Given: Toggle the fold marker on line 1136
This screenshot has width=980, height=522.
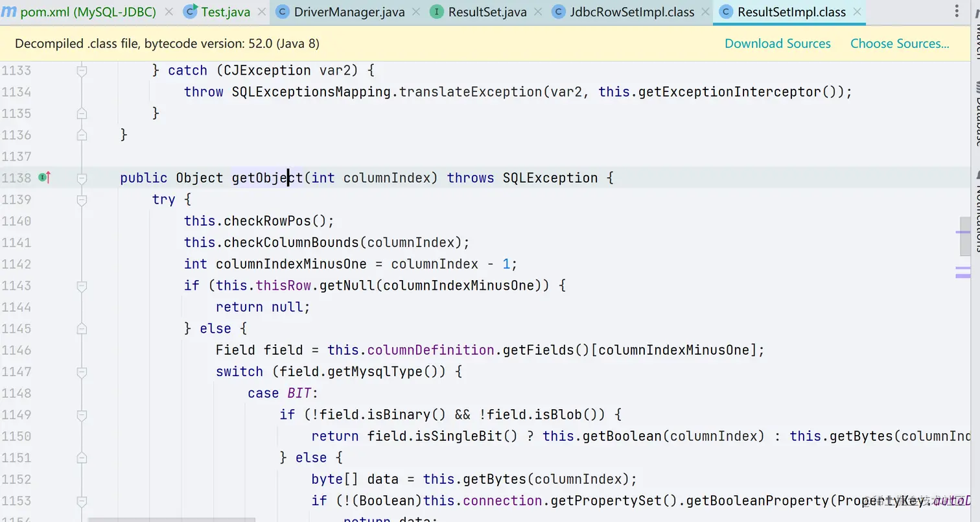Looking at the screenshot, I should click(x=82, y=134).
